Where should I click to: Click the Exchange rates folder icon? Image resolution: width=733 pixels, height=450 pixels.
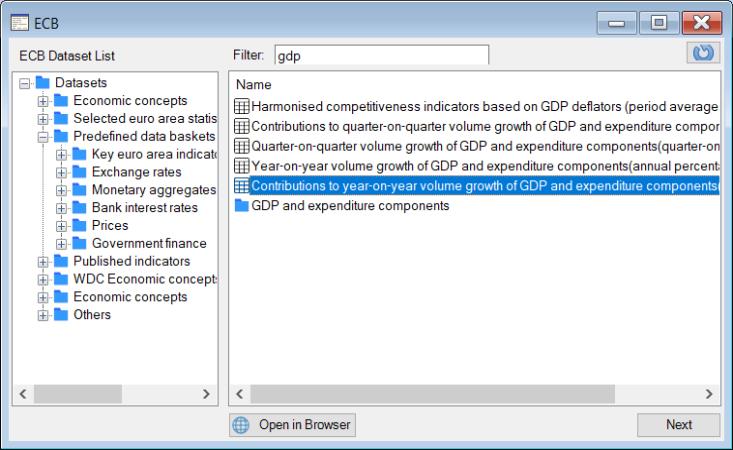click(79, 172)
